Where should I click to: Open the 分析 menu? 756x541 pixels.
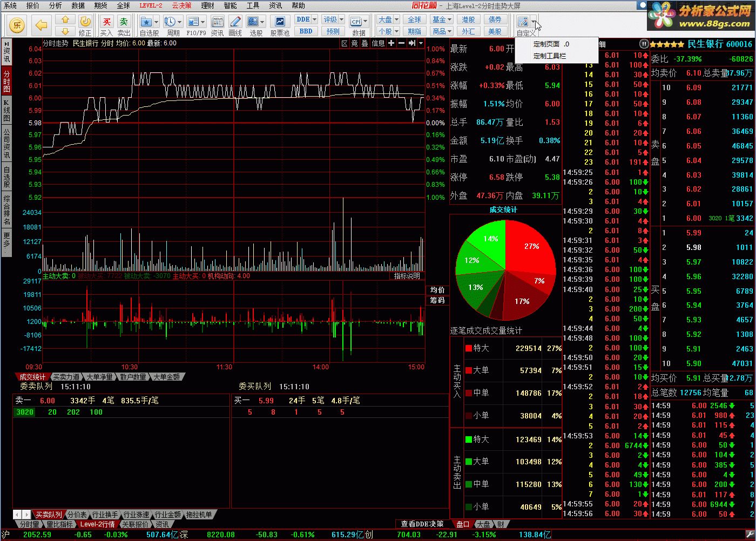click(x=56, y=5)
